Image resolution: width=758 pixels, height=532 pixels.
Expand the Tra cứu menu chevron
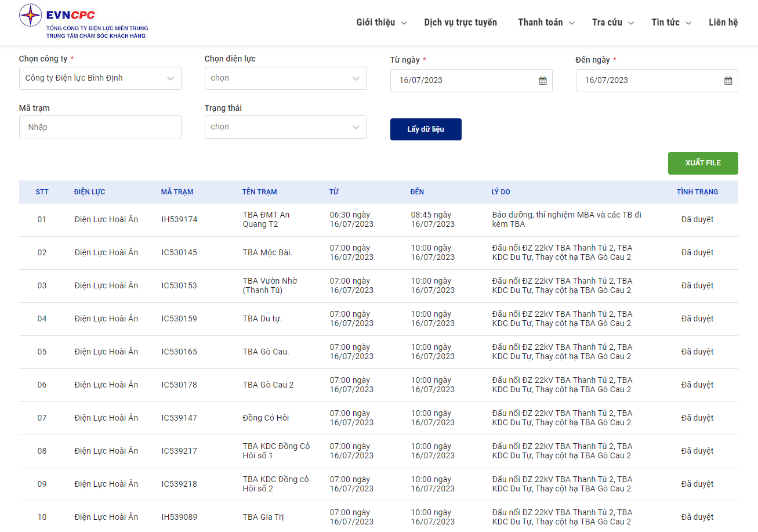[631, 23]
